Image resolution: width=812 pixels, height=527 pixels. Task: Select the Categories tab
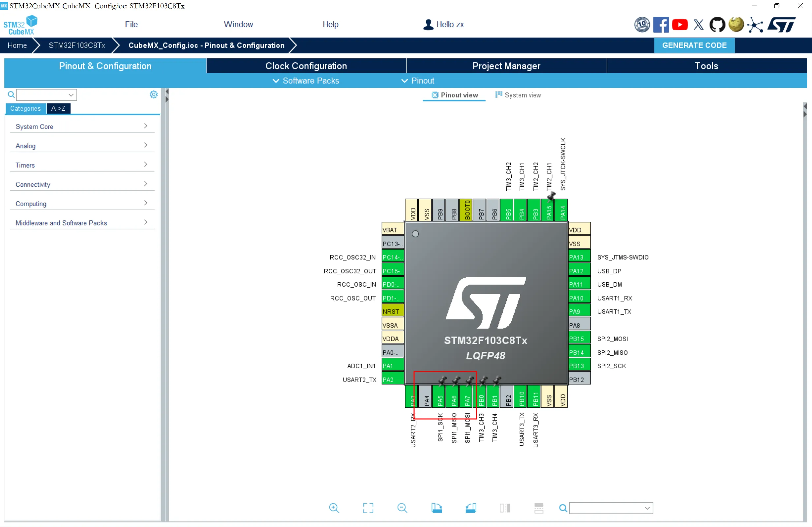point(26,108)
